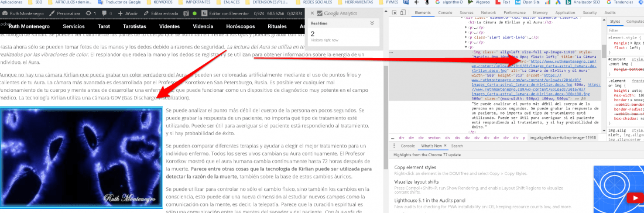Screen dimensions: 644x213
Task: Open the Tarot menu on the website
Action: tap(104, 26)
